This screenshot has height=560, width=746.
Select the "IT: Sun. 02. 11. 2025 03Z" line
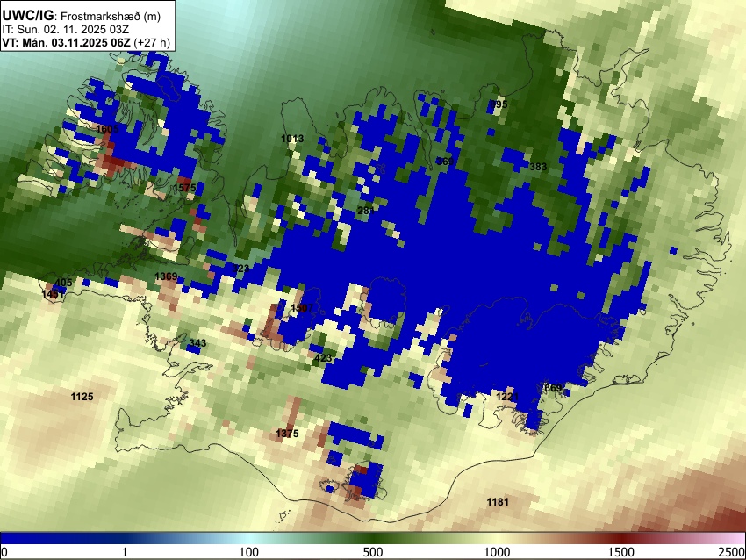click(x=66, y=30)
